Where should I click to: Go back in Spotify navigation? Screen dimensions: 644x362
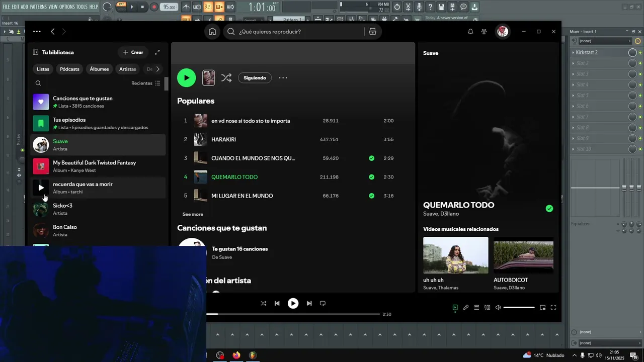[x=53, y=32]
